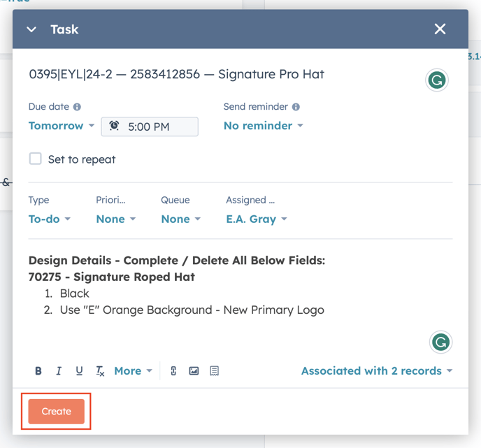Image resolution: width=481 pixels, height=448 pixels.
Task: Enable the Set to repeat checkbox
Action: [36, 159]
